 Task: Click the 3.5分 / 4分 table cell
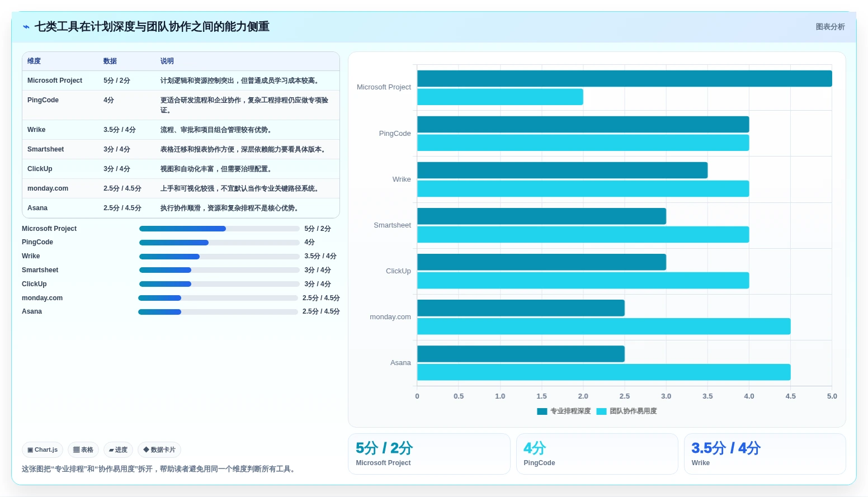click(120, 130)
